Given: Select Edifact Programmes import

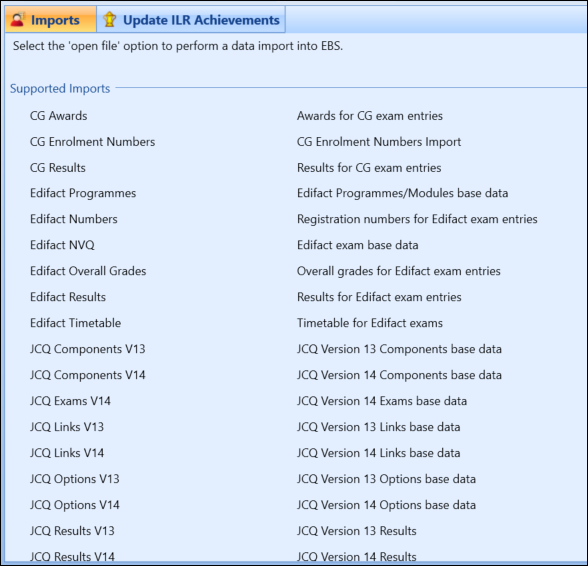Looking at the screenshot, I should 83,193.
